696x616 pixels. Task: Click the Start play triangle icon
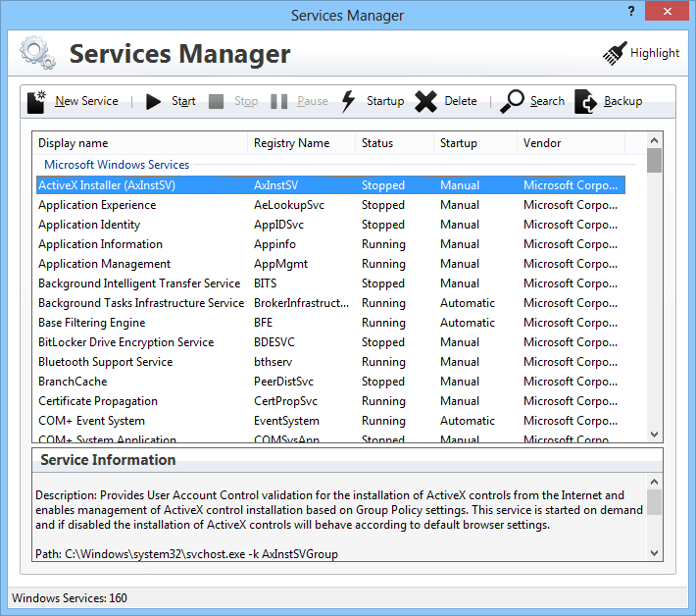[x=153, y=102]
